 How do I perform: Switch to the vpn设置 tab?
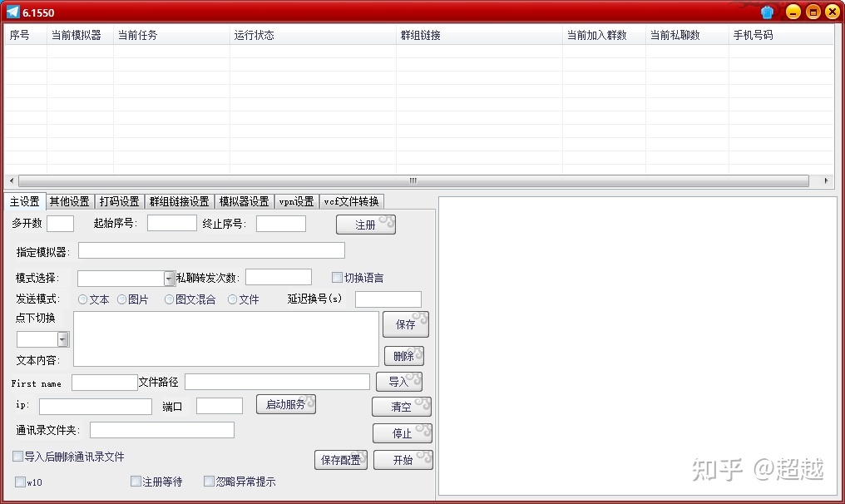(296, 201)
